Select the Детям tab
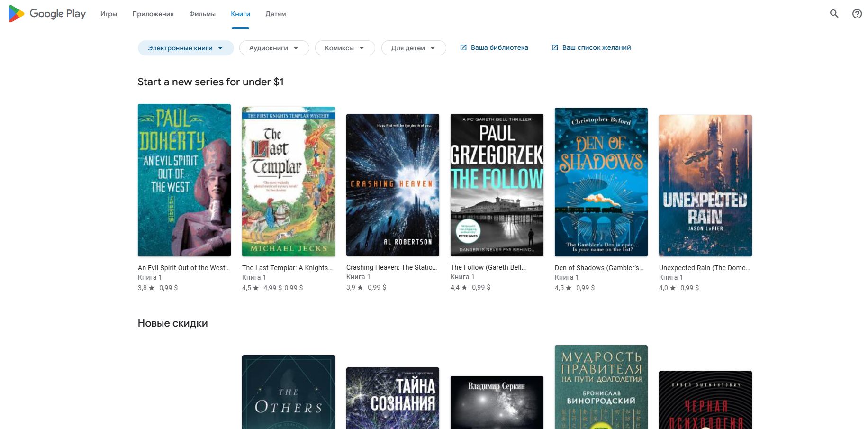The height and width of the screenshot is (429, 868). pos(275,14)
